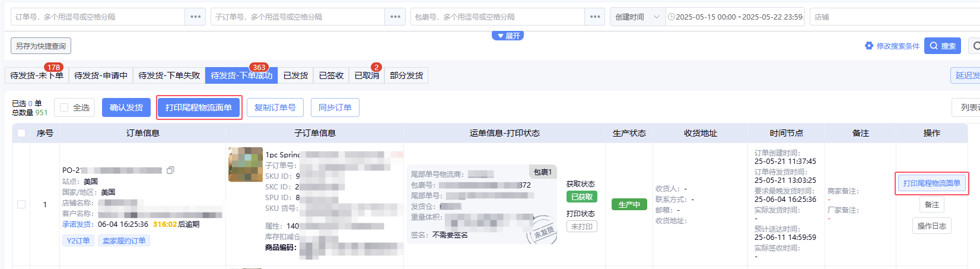The image size is (980, 269).
Task: Open the ellipsis menu of the 包裹号 field
Action: (x=595, y=17)
